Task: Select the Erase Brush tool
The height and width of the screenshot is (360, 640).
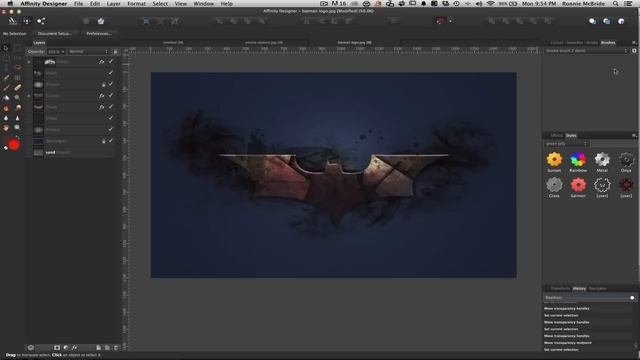Action: pos(17,87)
